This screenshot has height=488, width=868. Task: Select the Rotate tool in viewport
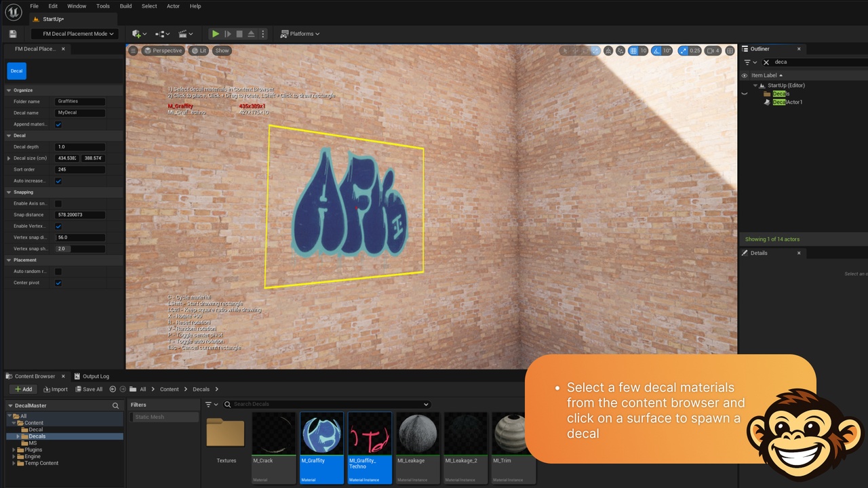click(x=585, y=51)
